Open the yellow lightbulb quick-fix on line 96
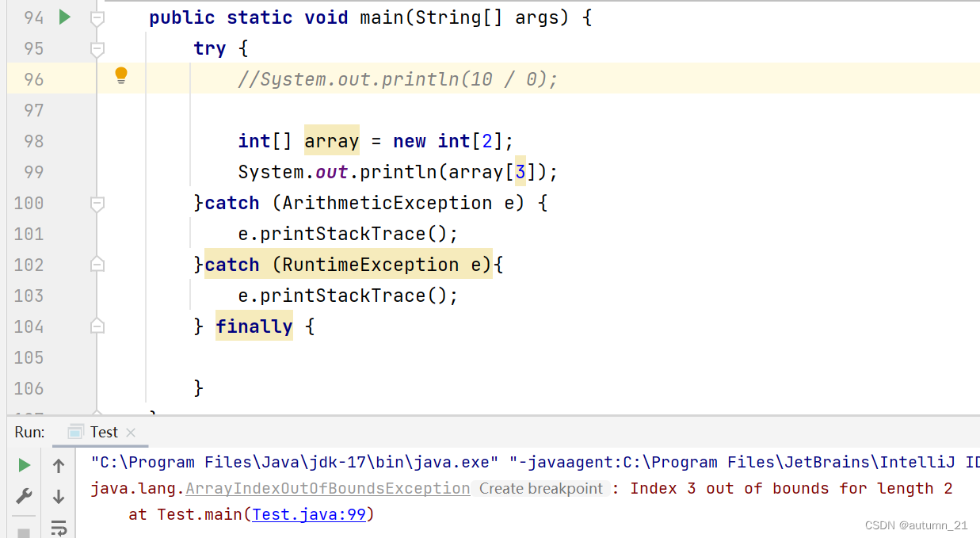 [x=121, y=75]
